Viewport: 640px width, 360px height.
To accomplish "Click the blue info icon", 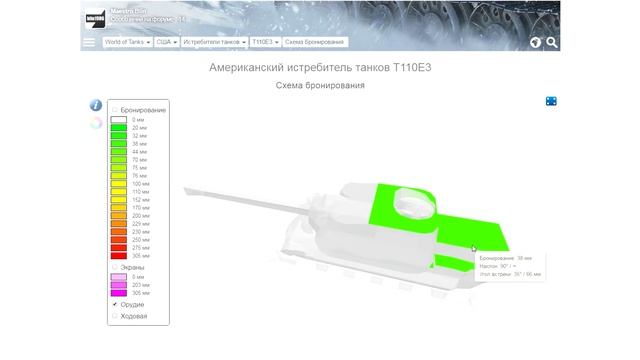I will pyautogui.click(x=96, y=105).
